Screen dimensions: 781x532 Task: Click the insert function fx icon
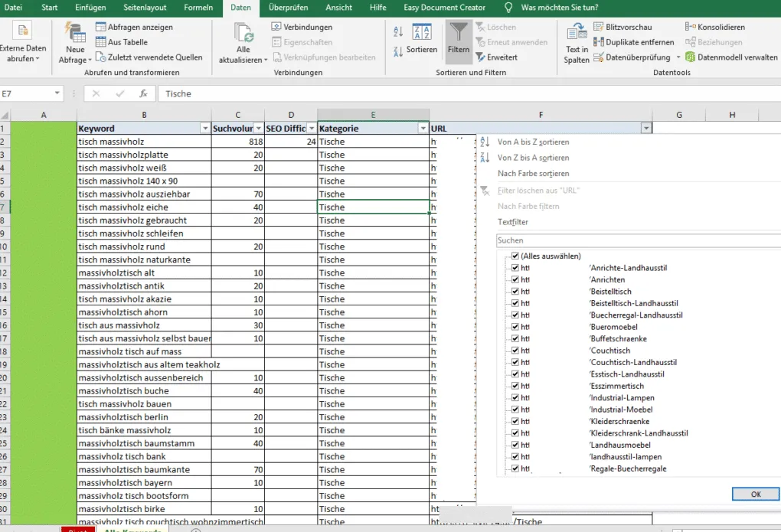tap(143, 93)
